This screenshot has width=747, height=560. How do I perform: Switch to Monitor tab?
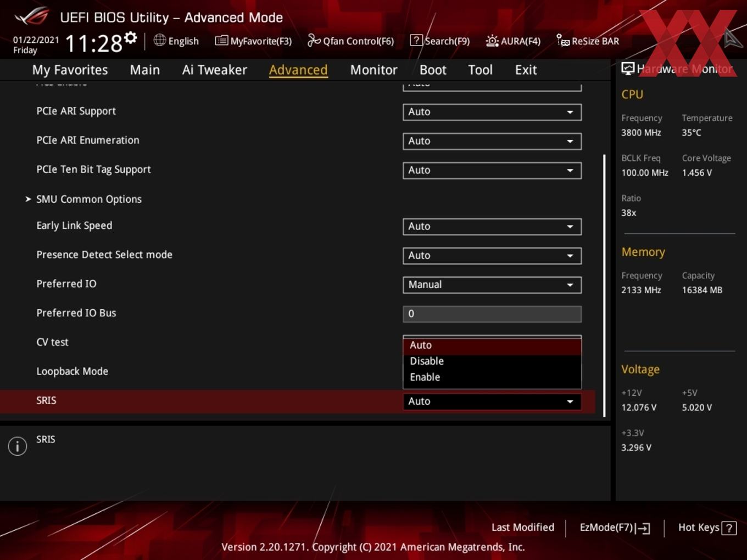tap(374, 70)
